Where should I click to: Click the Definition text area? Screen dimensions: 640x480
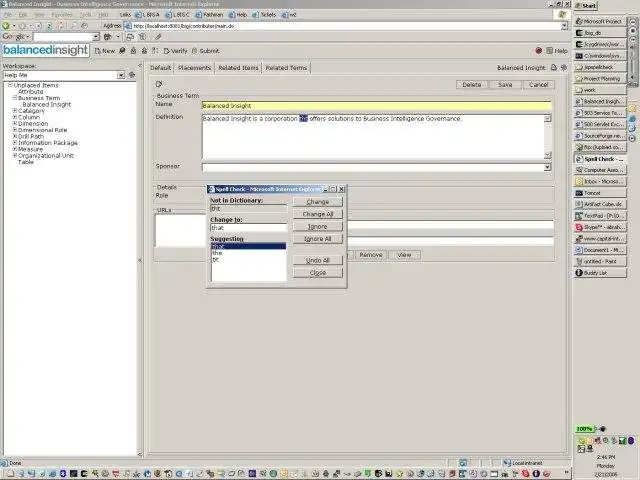(373, 137)
